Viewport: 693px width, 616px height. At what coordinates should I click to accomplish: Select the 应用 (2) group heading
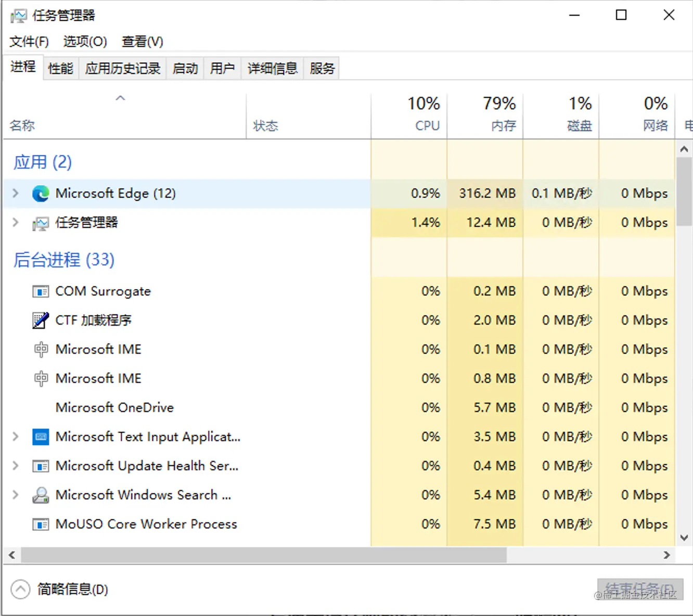[43, 162]
